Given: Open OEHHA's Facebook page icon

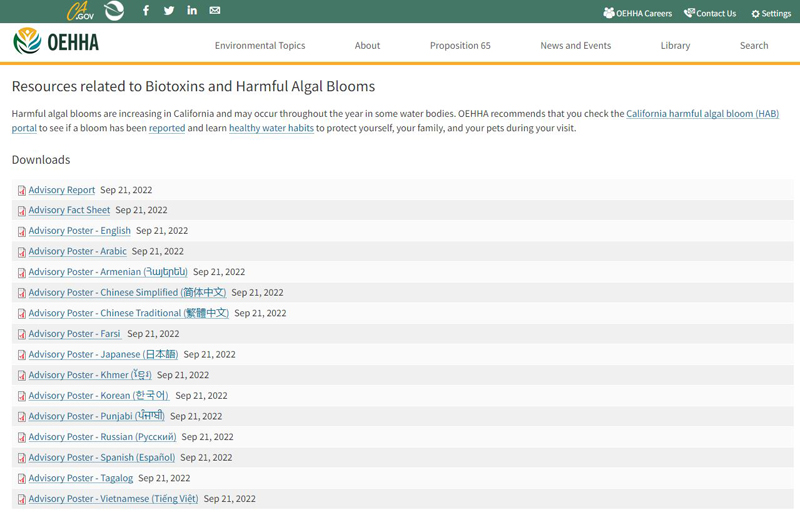Looking at the screenshot, I should tap(146, 10).
